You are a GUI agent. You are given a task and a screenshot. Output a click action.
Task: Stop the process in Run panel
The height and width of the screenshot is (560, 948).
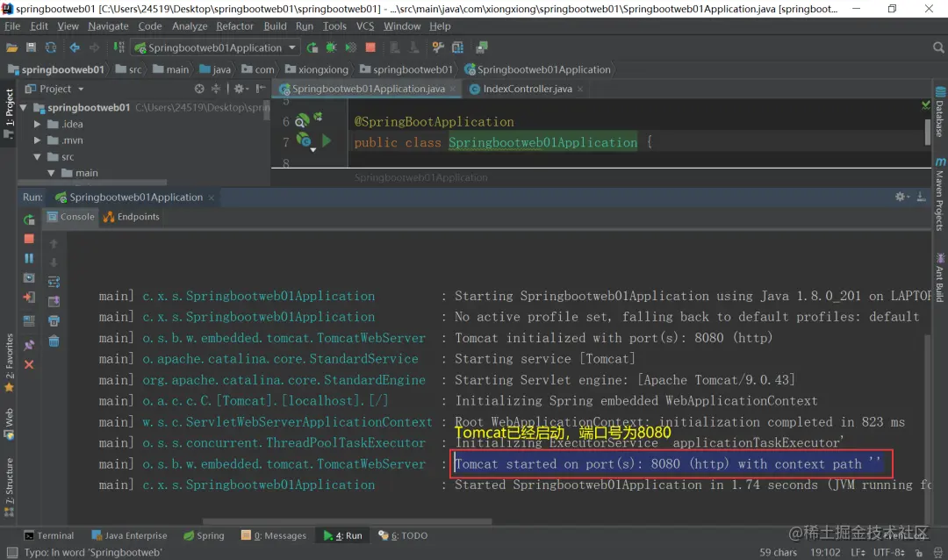29,239
